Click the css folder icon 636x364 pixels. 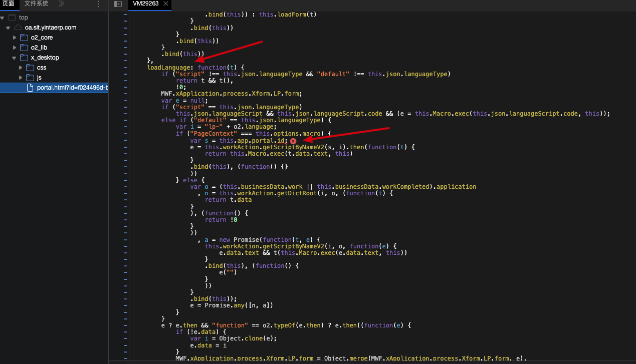[30, 68]
